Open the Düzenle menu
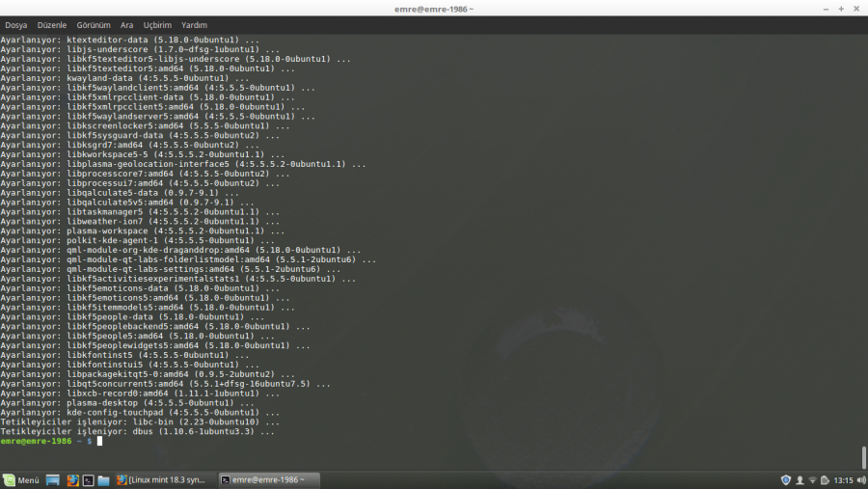 52,25
